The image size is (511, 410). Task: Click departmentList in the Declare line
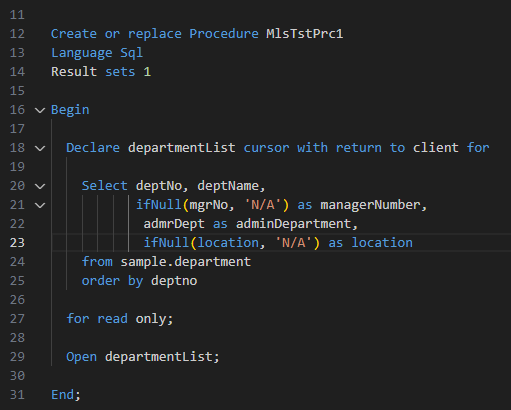[x=182, y=148]
